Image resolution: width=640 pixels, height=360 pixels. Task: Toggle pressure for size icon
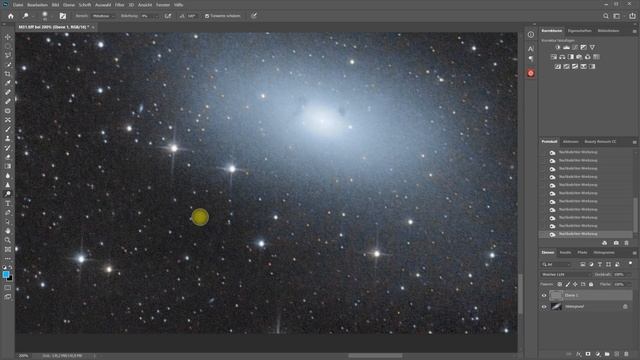click(x=253, y=16)
